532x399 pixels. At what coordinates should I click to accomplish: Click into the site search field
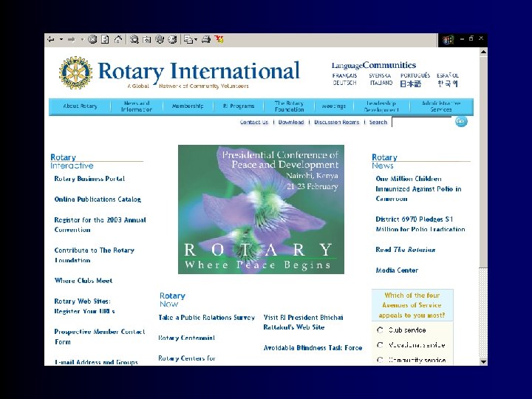(422, 122)
